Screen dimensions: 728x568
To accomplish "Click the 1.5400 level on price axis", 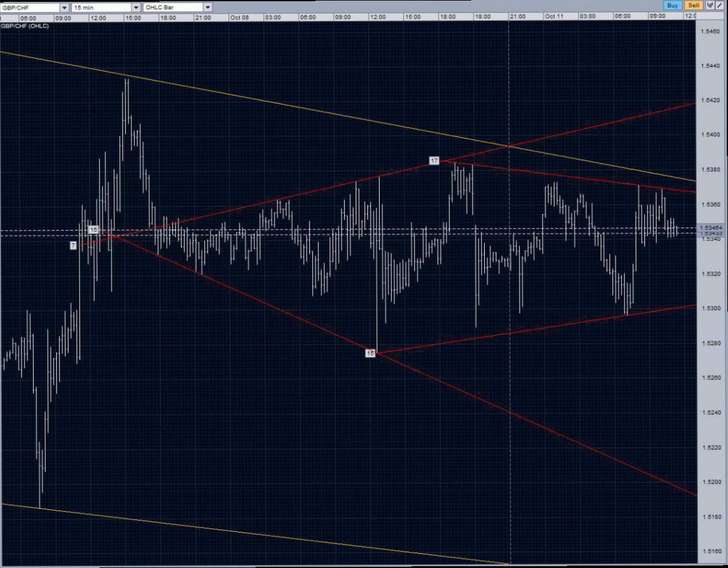I will point(711,135).
